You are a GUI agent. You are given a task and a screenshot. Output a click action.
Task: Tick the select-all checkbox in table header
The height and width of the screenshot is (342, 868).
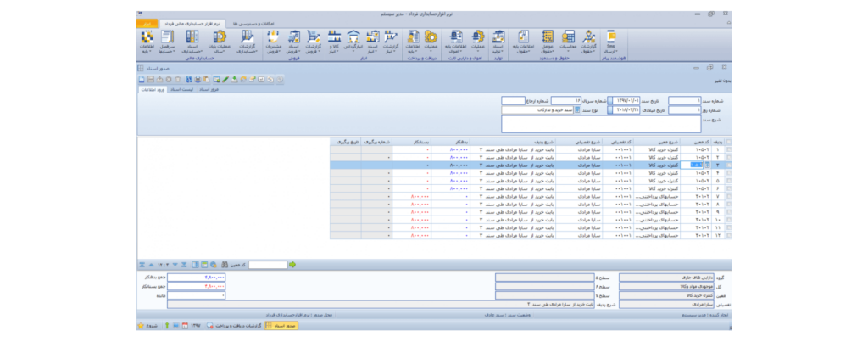pos(728,142)
